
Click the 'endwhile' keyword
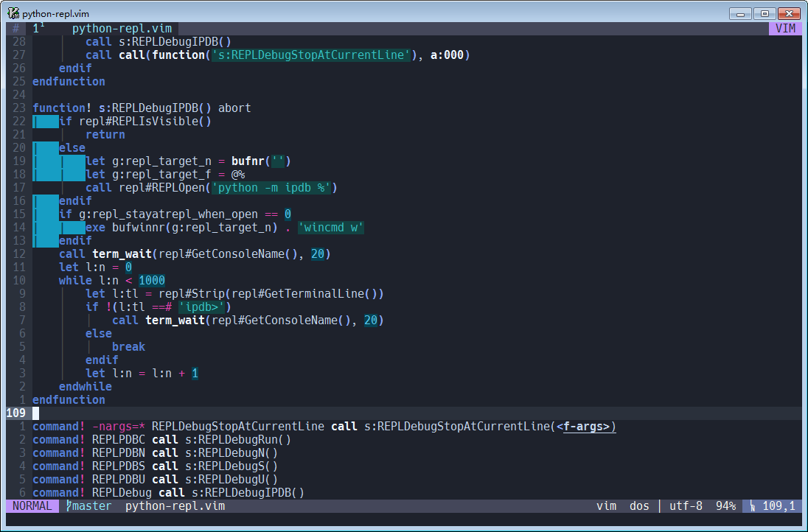tap(85, 386)
